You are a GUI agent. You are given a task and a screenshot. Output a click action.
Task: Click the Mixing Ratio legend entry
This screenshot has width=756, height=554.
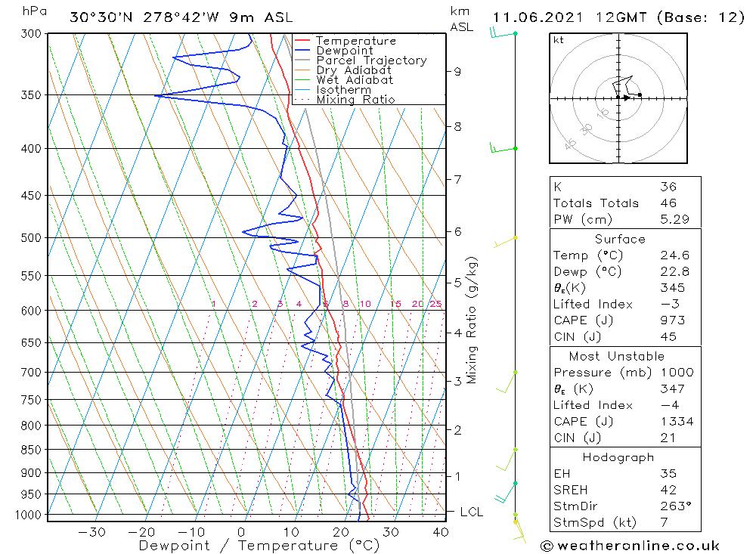coord(345,99)
